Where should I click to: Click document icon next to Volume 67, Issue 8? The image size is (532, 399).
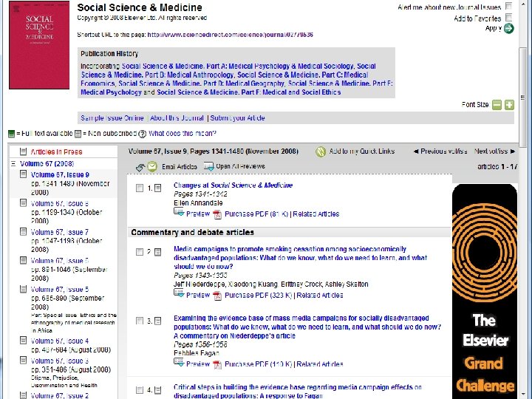tap(23, 203)
